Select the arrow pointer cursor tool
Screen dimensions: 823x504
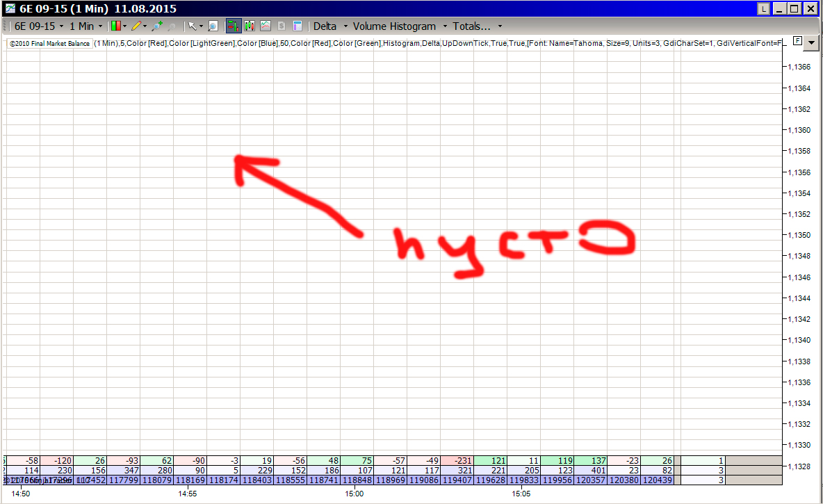coord(192,26)
